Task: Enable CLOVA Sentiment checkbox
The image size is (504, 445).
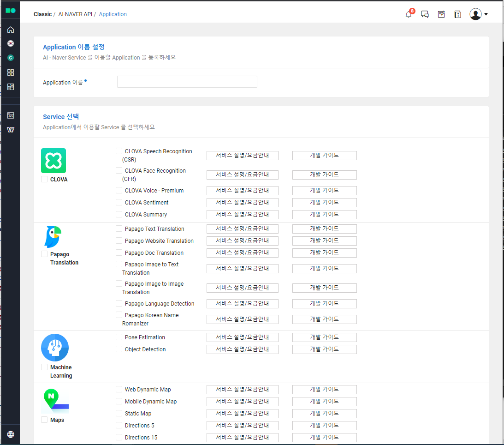Action: (119, 202)
